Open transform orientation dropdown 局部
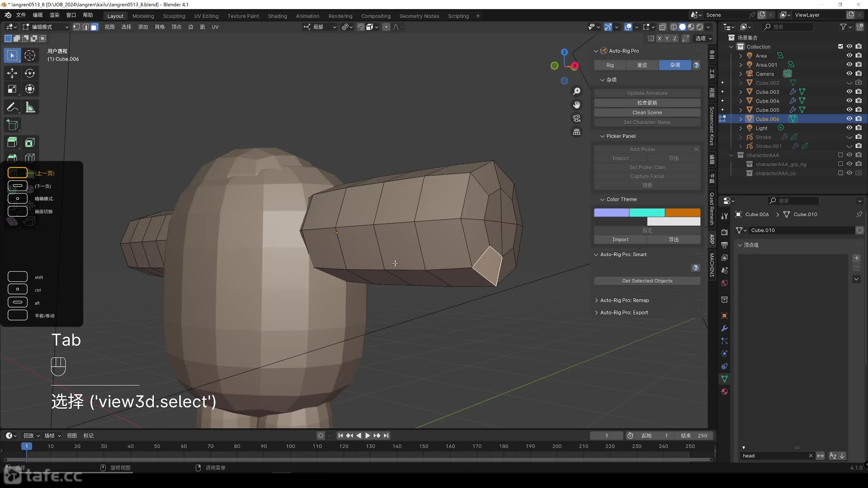Viewport: 868px width, 488px height. 320,27
